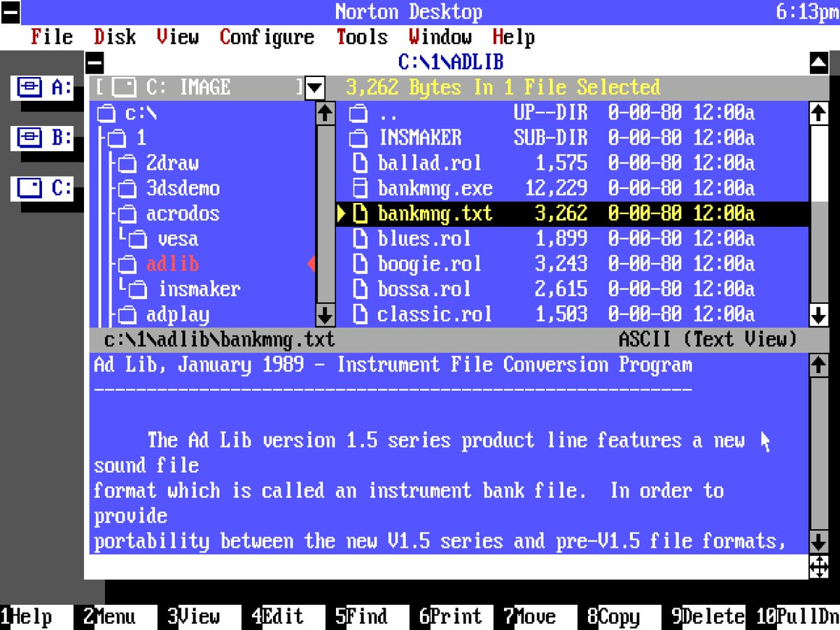Click the 2draw tree entry name
Viewport: 840px width, 630px height.
coord(172,163)
